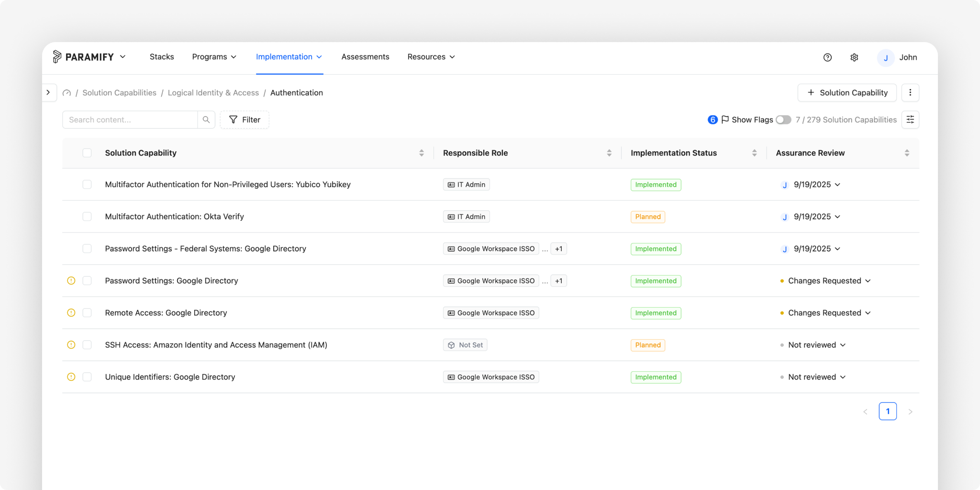Focus the Search content field
Viewport: 980px width, 490px height.
coord(130,120)
